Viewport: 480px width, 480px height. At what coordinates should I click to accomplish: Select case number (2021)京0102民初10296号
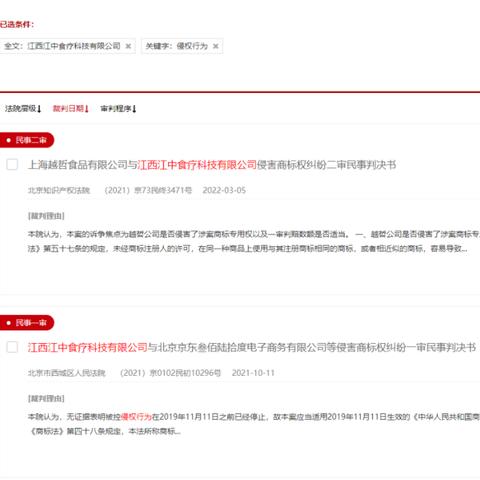coord(170,373)
